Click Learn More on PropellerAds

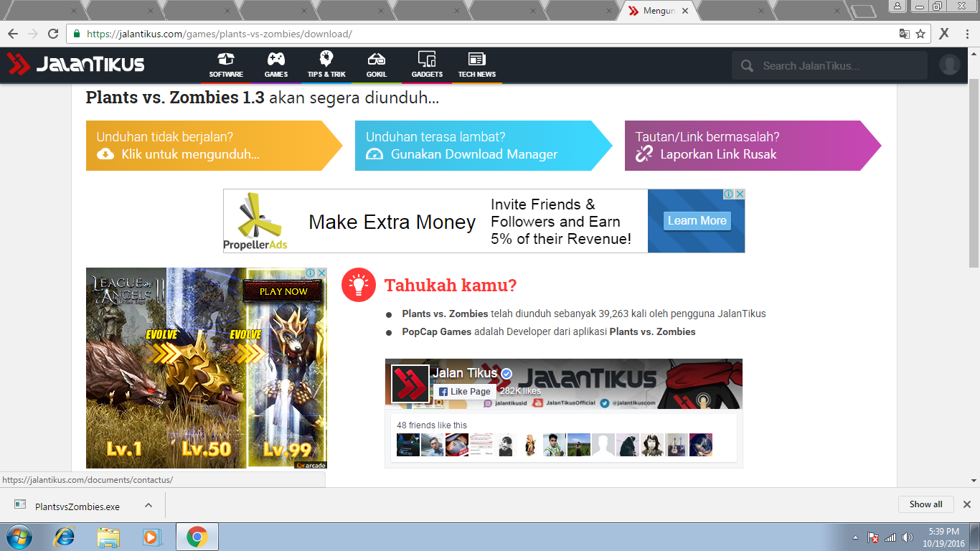pos(697,220)
